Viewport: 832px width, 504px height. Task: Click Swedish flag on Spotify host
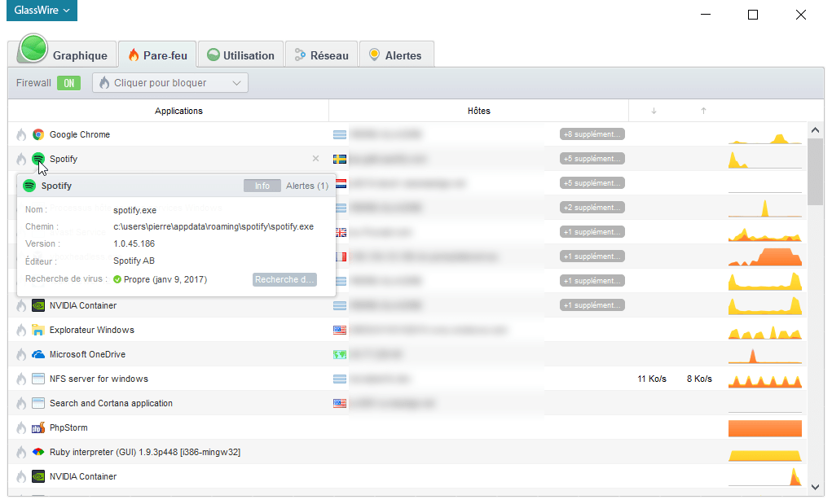click(340, 159)
